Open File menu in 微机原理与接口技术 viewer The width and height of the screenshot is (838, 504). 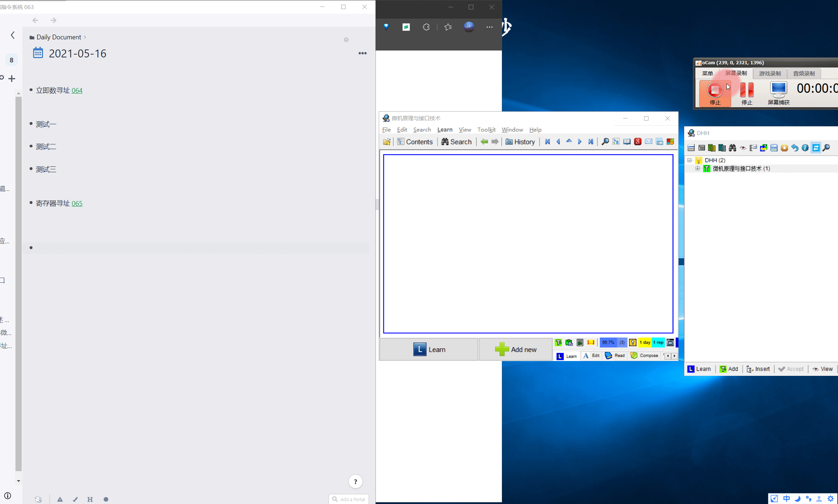(x=386, y=129)
